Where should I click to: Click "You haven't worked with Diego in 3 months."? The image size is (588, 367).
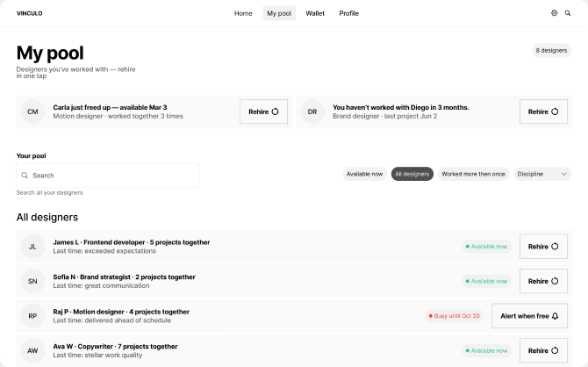[401, 107]
